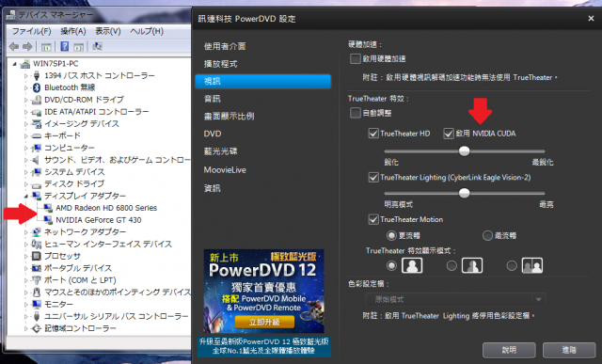
Task: Expand the モニター node
Action: [x=26, y=304]
